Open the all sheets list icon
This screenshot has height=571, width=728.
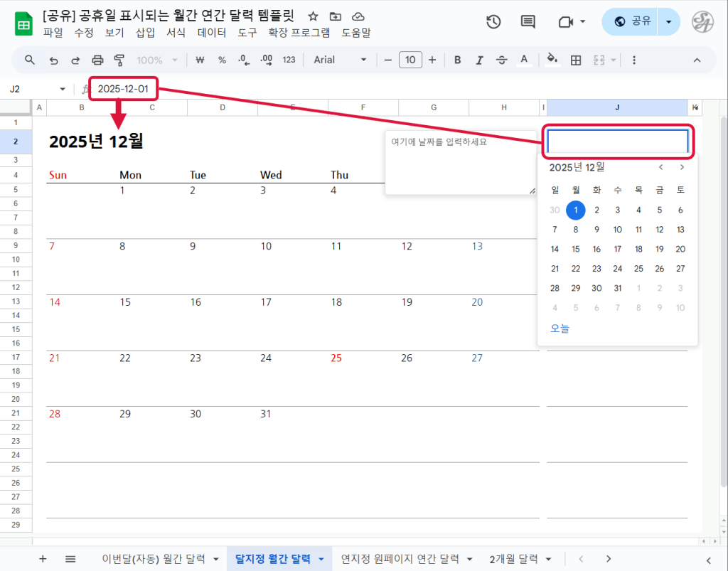pos(70,559)
